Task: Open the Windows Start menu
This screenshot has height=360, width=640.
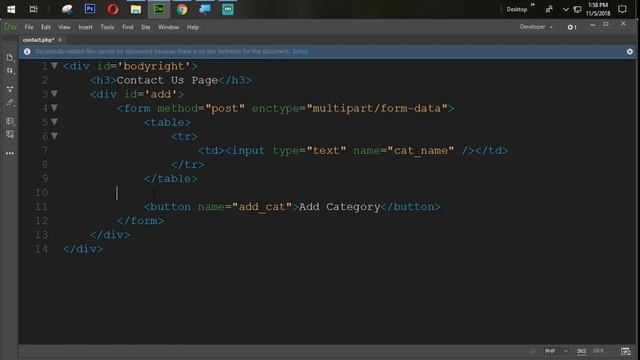Action: point(11,9)
